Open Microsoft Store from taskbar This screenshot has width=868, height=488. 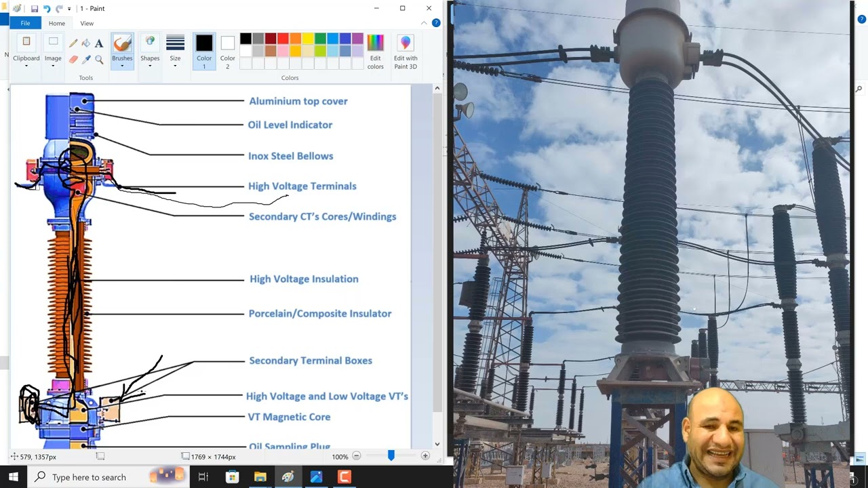tap(232, 477)
